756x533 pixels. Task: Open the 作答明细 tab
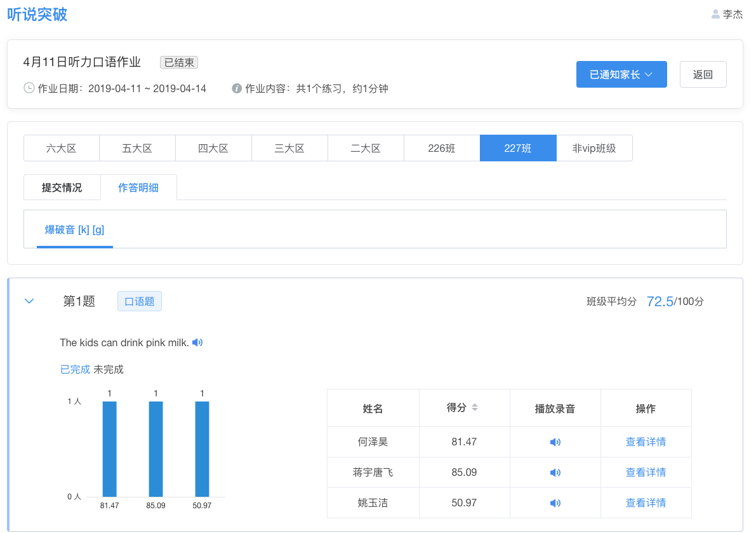tap(138, 187)
